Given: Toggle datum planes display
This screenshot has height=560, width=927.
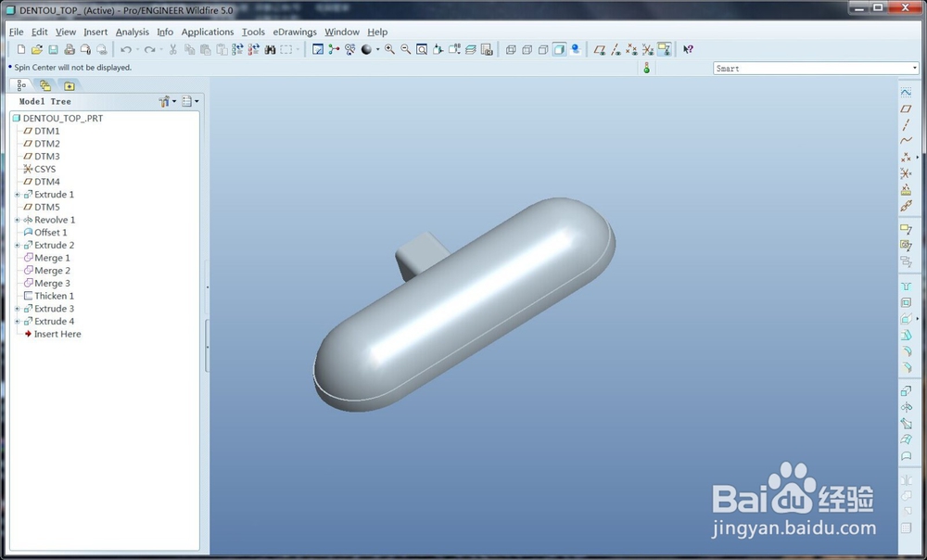Looking at the screenshot, I should click(600, 50).
